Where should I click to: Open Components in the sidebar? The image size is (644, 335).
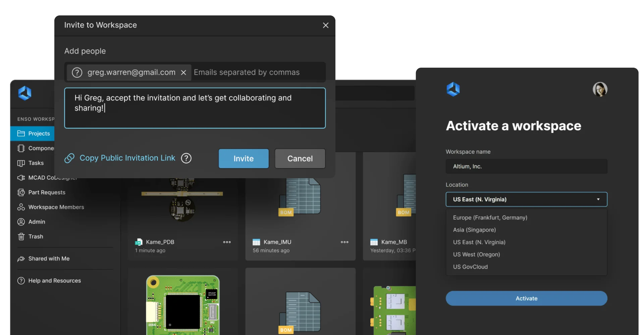click(x=36, y=148)
